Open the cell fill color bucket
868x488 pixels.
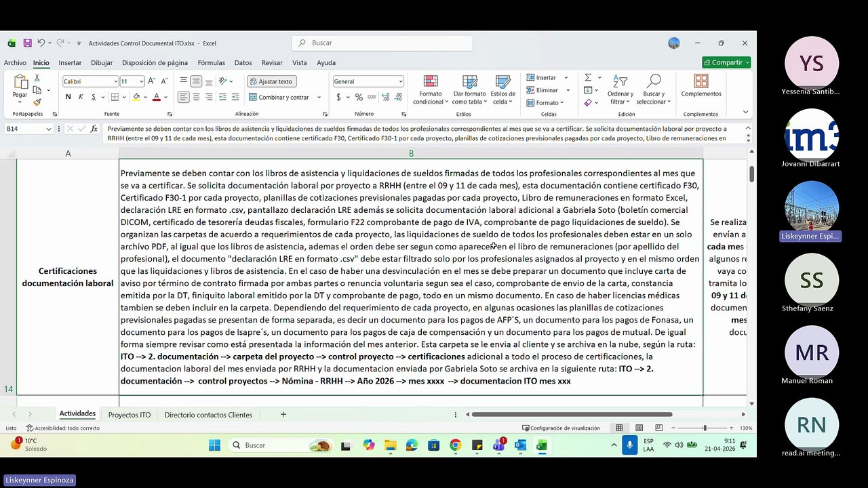136,97
